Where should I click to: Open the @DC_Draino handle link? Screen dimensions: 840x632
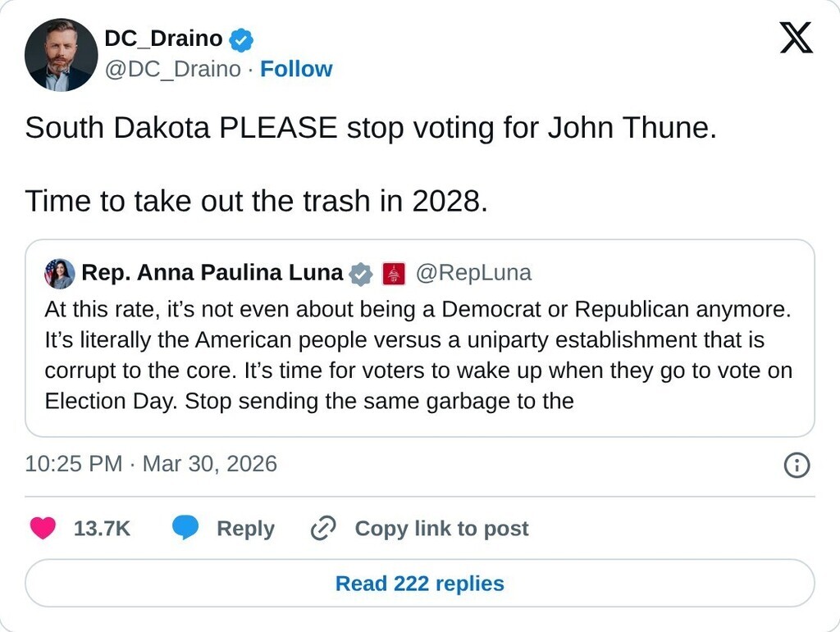pyautogui.click(x=172, y=70)
